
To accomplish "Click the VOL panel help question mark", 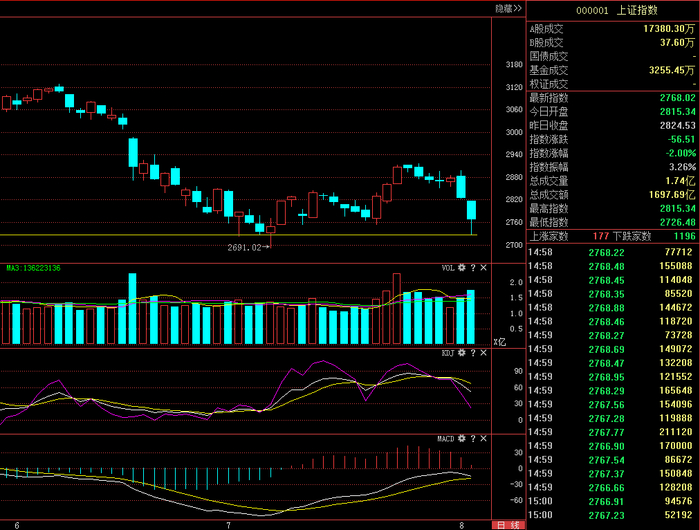I will coord(473,267).
